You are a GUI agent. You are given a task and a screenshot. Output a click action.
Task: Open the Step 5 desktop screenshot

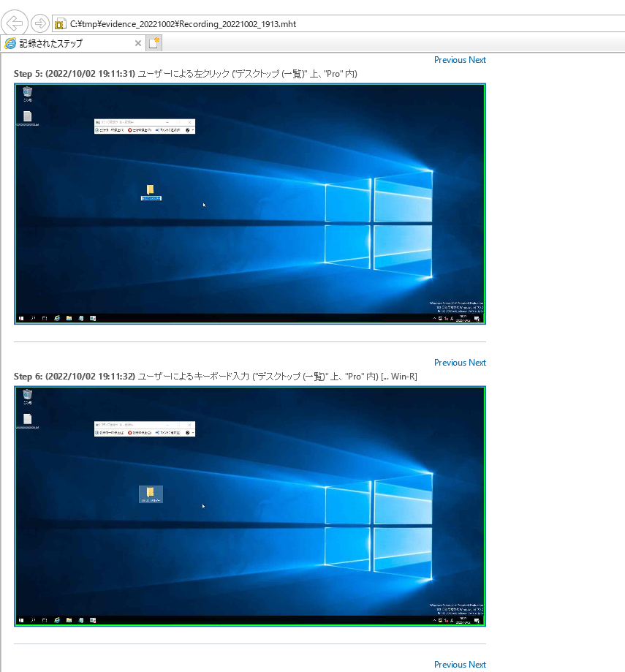[x=250, y=204]
